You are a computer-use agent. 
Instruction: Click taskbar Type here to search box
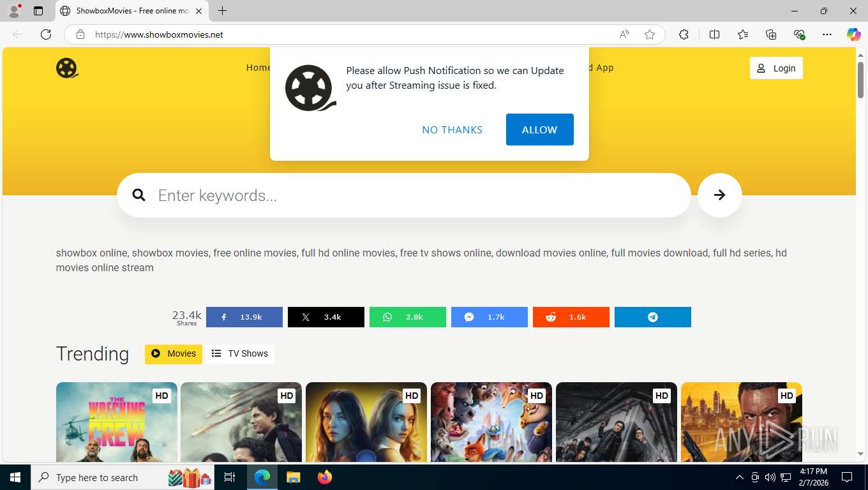tap(124, 477)
